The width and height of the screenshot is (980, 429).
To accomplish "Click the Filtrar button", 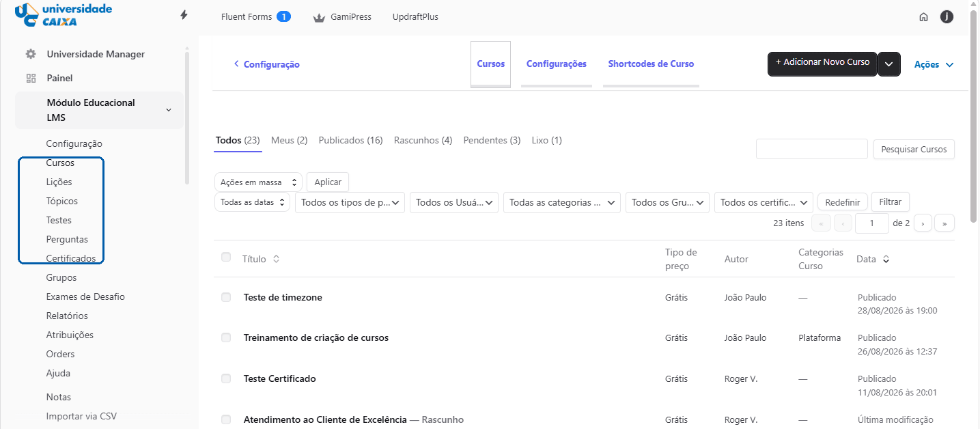I will pyautogui.click(x=890, y=202).
